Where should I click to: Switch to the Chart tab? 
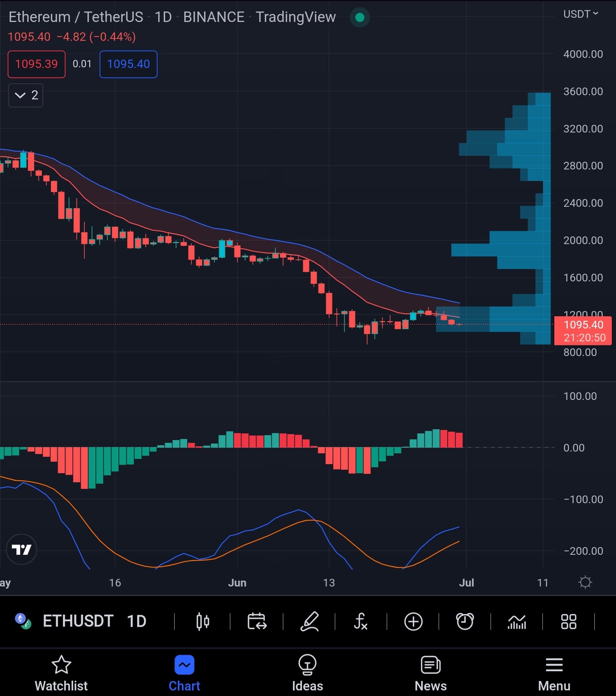[184, 673]
